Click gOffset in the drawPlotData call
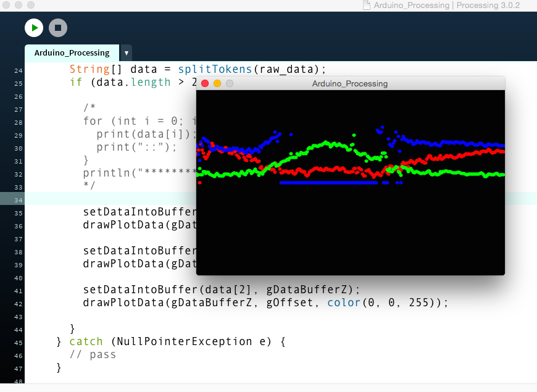This screenshot has height=392, width=537. (x=289, y=302)
